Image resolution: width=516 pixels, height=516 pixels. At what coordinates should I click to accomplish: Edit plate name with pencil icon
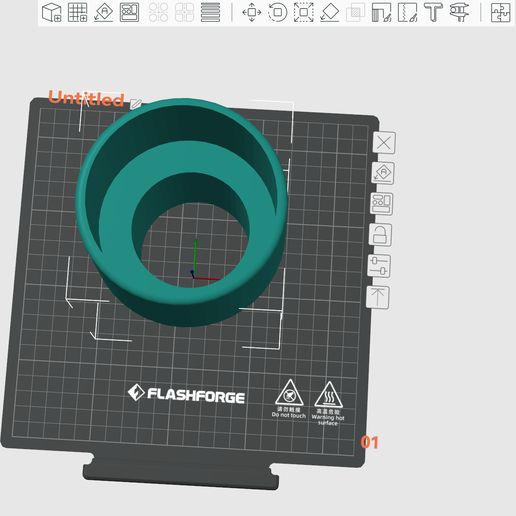point(136,104)
